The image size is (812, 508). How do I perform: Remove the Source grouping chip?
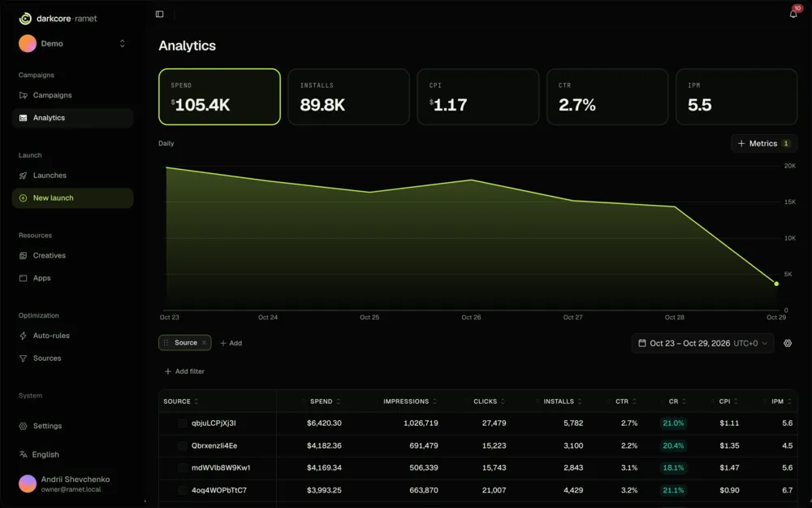click(204, 343)
